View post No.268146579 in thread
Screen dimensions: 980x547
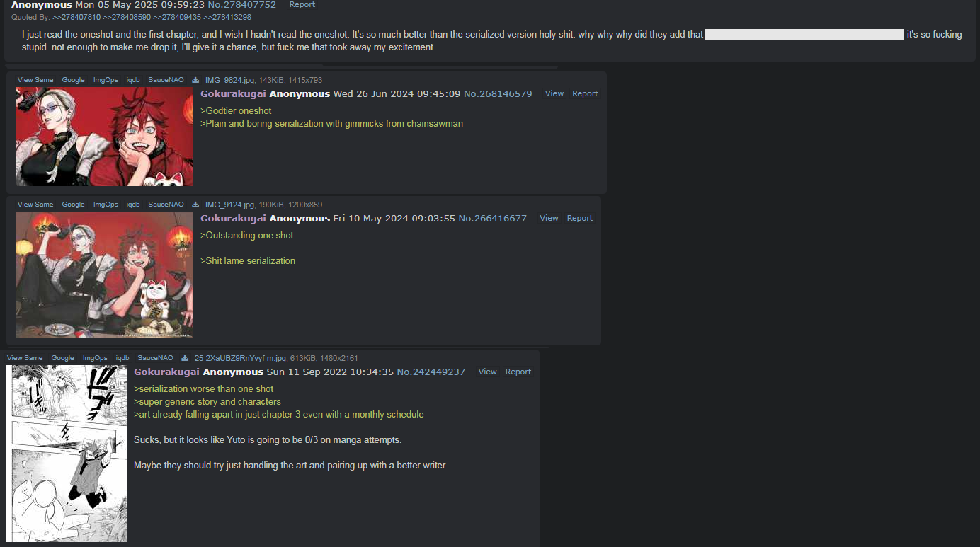pyautogui.click(x=554, y=93)
